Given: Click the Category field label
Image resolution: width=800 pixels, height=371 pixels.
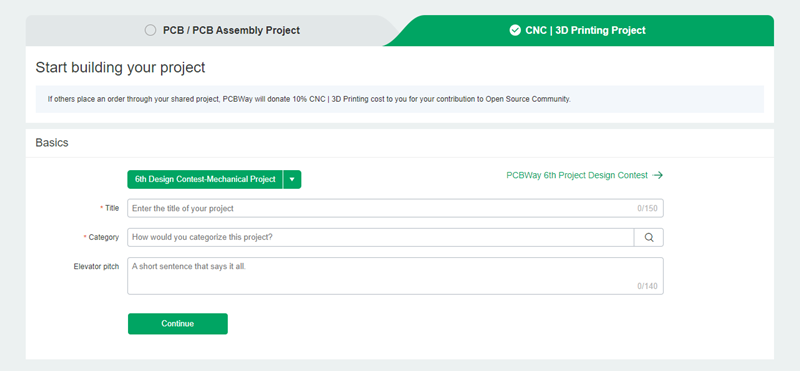Looking at the screenshot, I should pyautogui.click(x=102, y=237).
